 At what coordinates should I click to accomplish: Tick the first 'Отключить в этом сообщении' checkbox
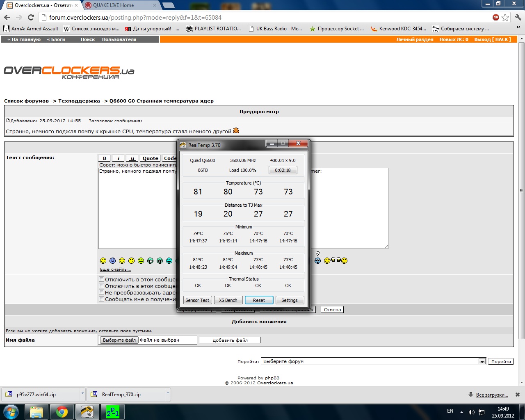tap(101, 279)
